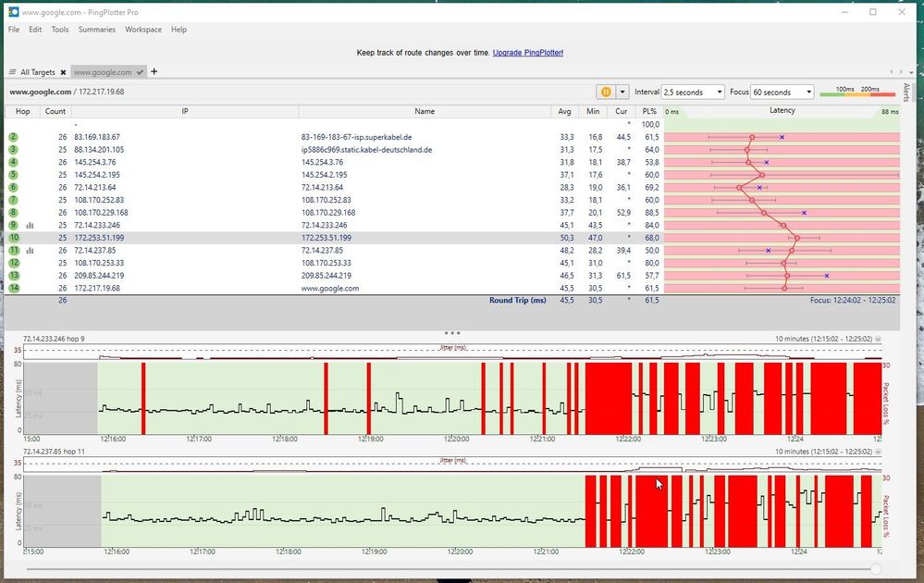Toggle the timeline graph icon for hop 11

[30, 250]
